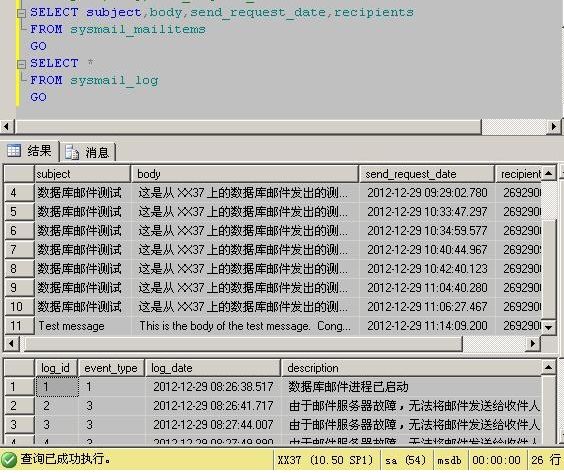
Task: Click date cell 2012-12-29 11:04:40.280
Action: tap(427, 288)
